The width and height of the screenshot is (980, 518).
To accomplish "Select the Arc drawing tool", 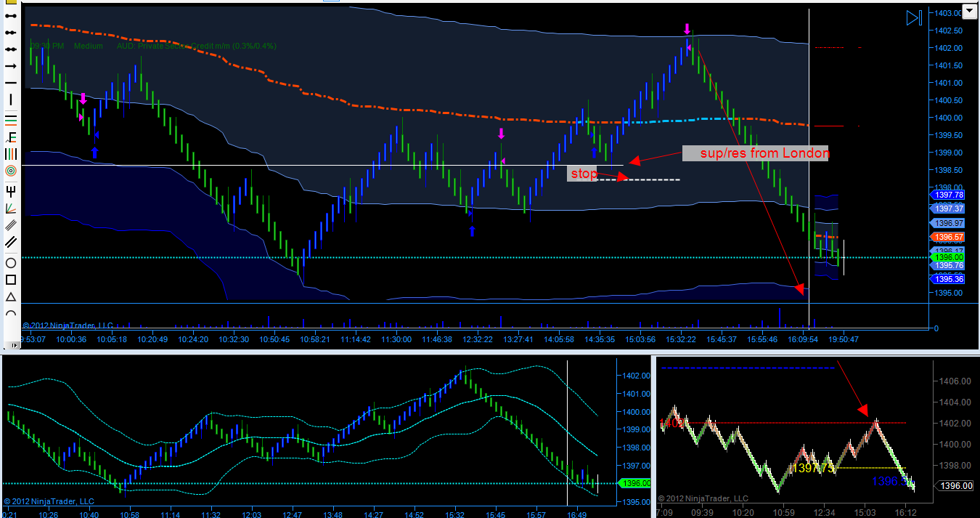I will (11, 314).
